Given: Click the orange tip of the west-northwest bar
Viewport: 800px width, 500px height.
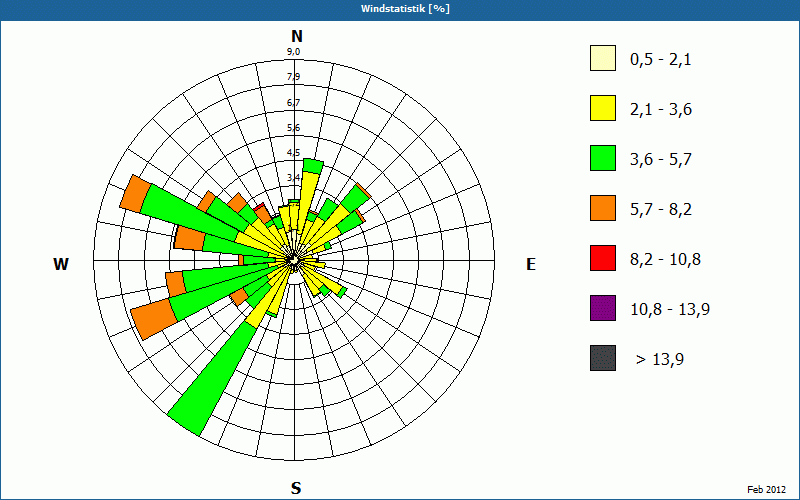Looking at the screenshot, I should point(135,192).
